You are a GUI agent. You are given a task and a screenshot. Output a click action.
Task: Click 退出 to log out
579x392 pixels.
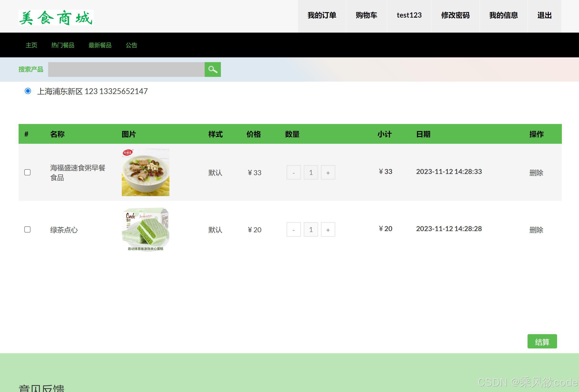point(544,15)
